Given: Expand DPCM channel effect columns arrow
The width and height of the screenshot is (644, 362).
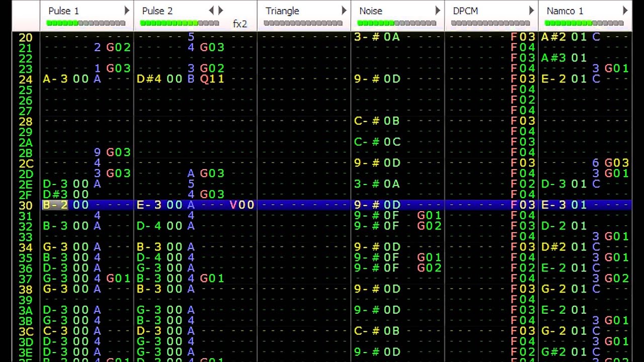Looking at the screenshot, I should click(x=531, y=11).
